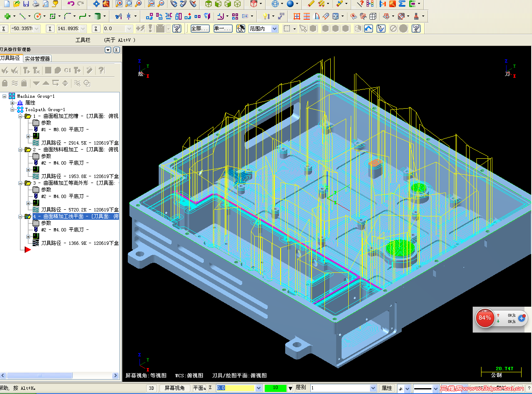Click the purple Undo arrow

coord(71,4)
